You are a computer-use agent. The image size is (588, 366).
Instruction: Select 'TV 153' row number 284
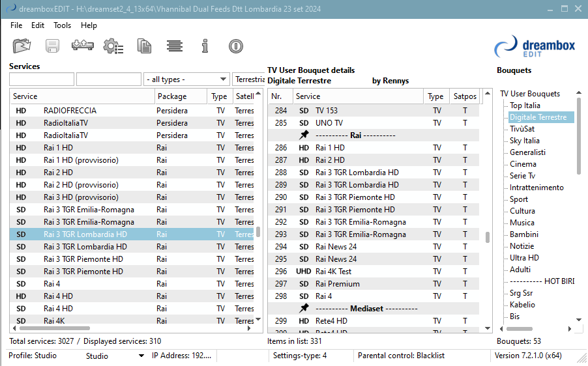point(374,111)
